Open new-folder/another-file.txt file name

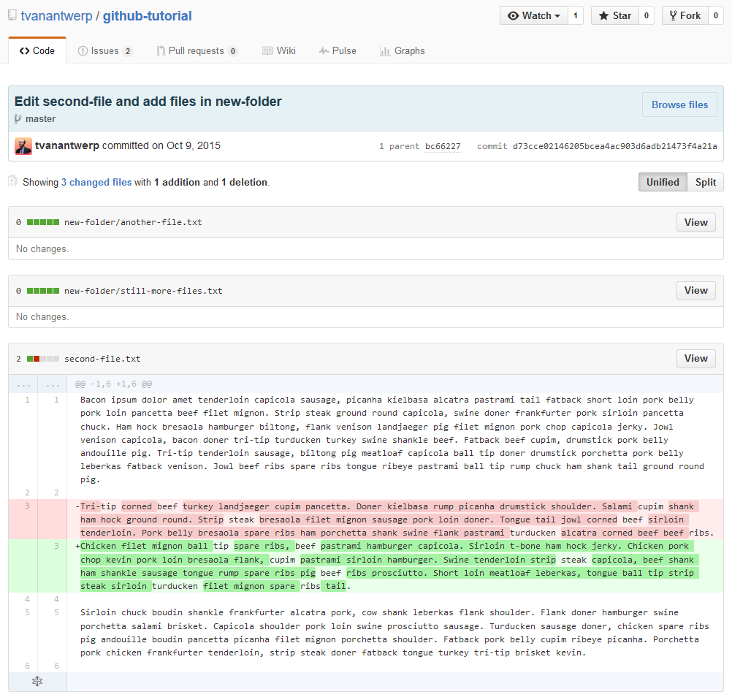[133, 222]
